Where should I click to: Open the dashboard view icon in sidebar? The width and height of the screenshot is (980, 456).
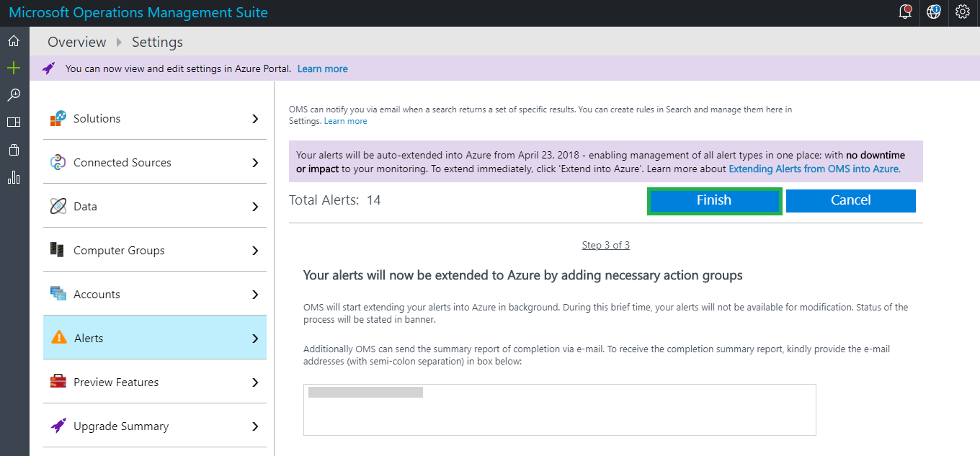pyautogui.click(x=14, y=122)
